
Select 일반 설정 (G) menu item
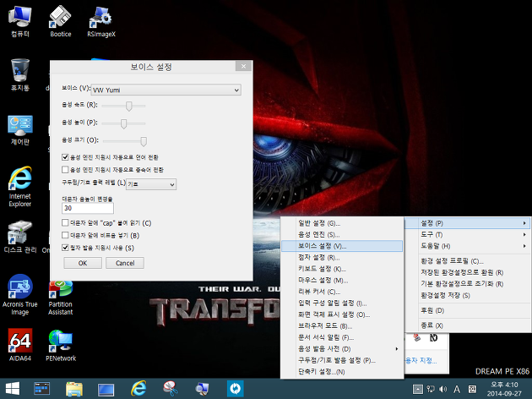tap(342, 223)
